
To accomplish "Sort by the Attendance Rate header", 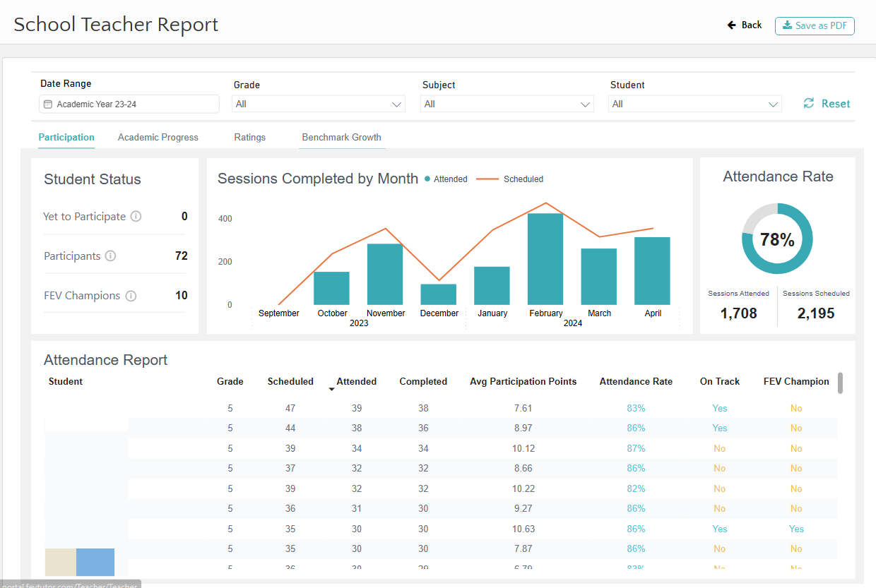I will click(x=636, y=381).
